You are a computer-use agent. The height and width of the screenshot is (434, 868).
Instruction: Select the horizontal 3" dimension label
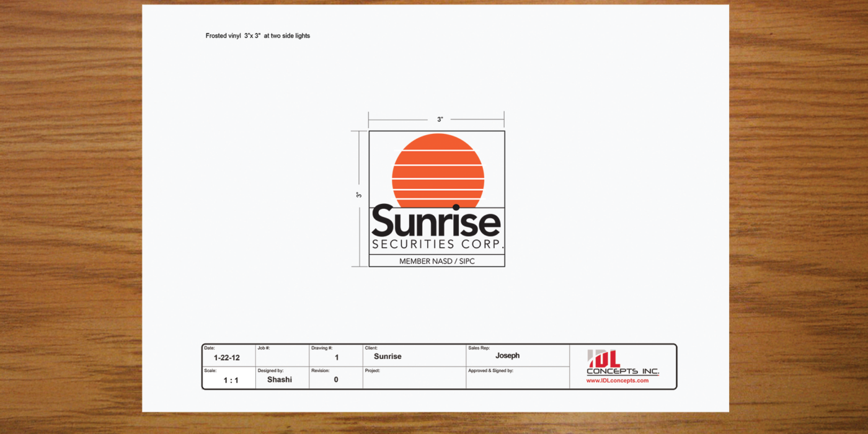[440, 119]
